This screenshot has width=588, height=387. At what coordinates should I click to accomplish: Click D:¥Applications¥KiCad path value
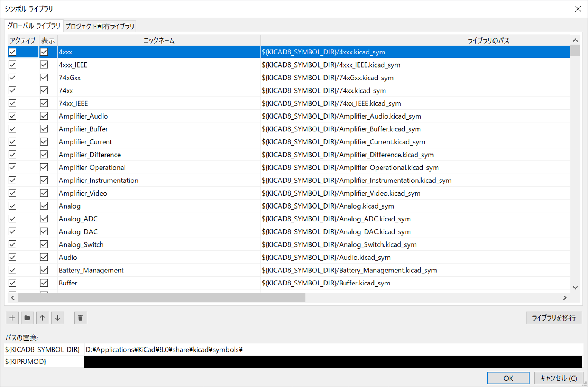(x=333, y=350)
